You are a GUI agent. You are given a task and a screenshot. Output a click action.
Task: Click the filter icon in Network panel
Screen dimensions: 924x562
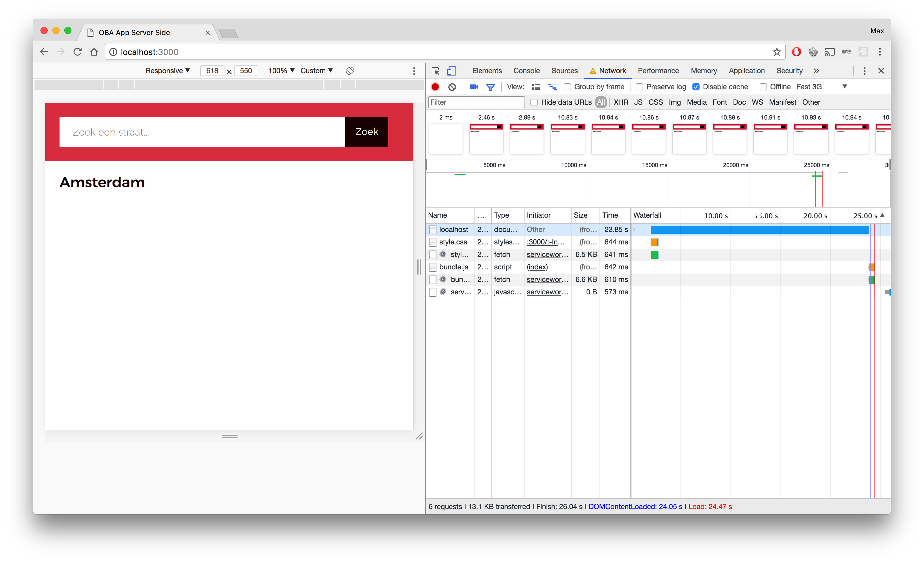[x=491, y=87]
